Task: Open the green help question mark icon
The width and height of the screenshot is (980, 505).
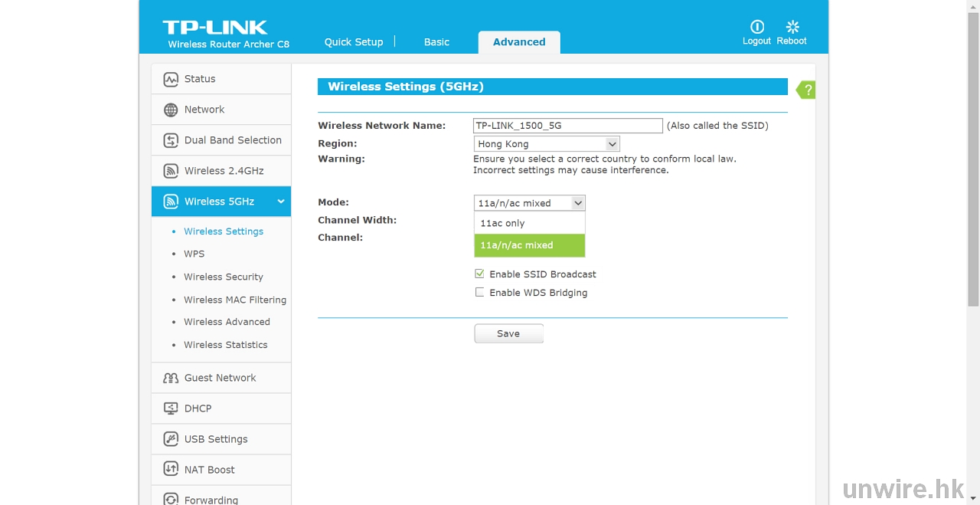Action: [x=806, y=90]
